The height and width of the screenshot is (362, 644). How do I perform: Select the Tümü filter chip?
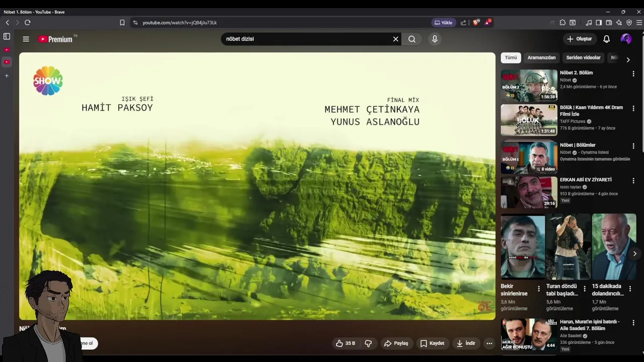pyautogui.click(x=511, y=58)
